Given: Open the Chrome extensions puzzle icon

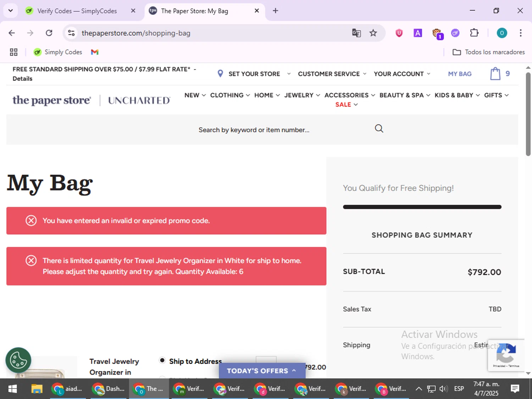Looking at the screenshot, I should tap(474, 33).
